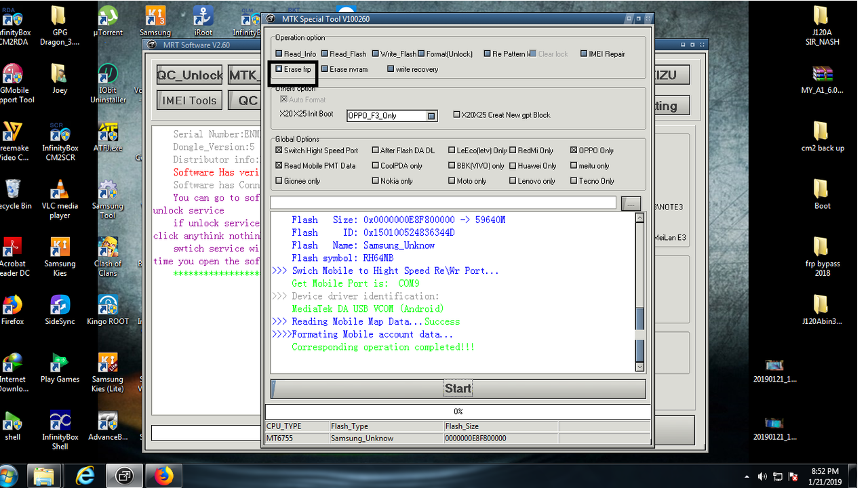This screenshot has height=488, width=868.
Task: Tick the Erase nvram checkbox
Action: tap(325, 68)
